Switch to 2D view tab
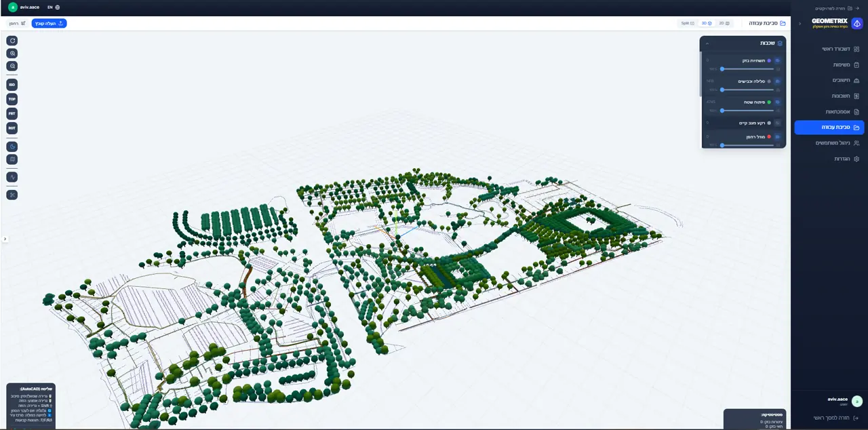Viewport: 868px width, 430px height. 724,23
